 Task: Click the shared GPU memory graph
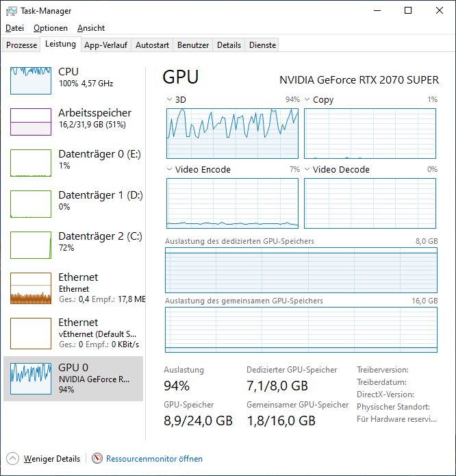pos(301,329)
